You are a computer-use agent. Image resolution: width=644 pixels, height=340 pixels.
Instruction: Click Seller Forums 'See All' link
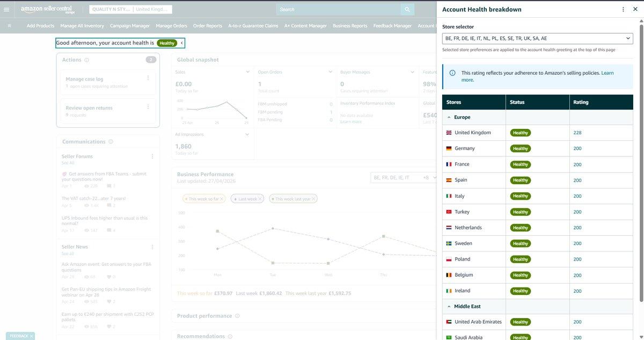(x=68, y=163)
